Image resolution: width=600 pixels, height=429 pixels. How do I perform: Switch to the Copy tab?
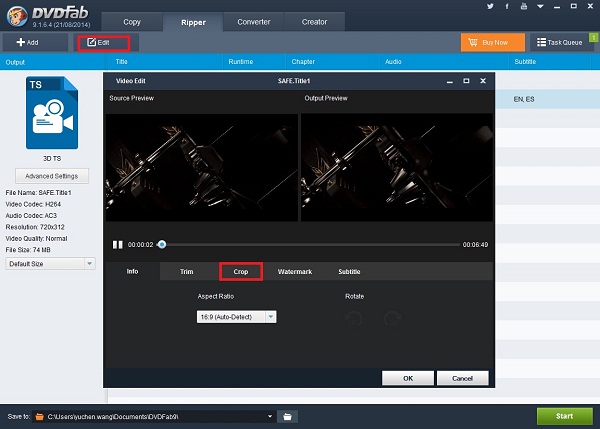[132, 22]
